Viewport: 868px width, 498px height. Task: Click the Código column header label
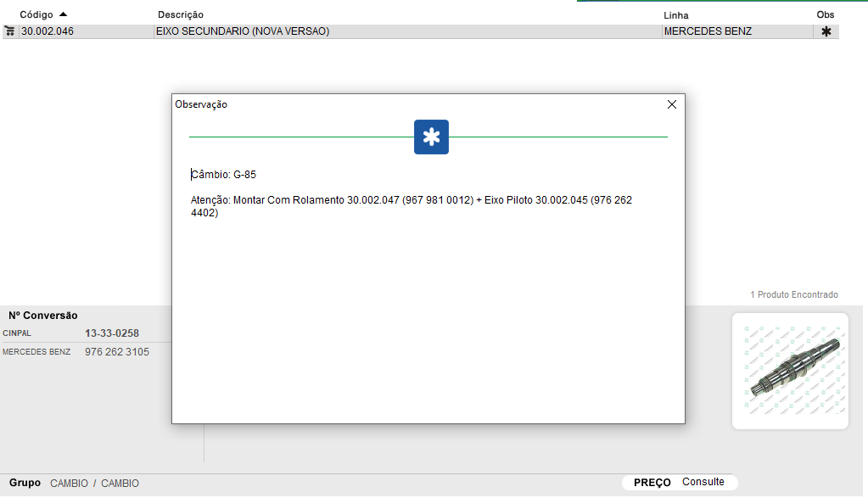36,15
